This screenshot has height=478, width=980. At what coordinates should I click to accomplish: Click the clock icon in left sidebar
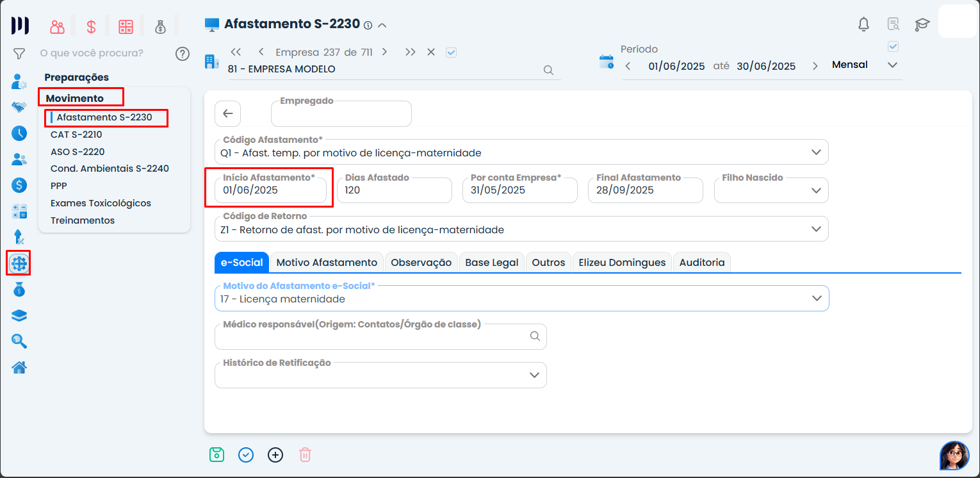click(19, 133)
